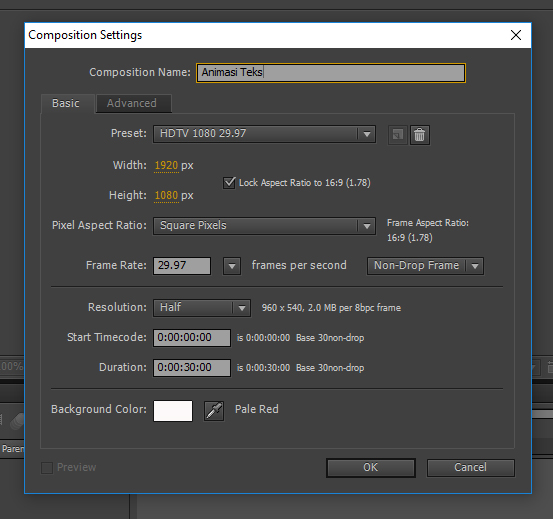Viewport: 553px width, 519px height.
Task: Delete the selected preset with trash icon
Action: pos(419,135)
